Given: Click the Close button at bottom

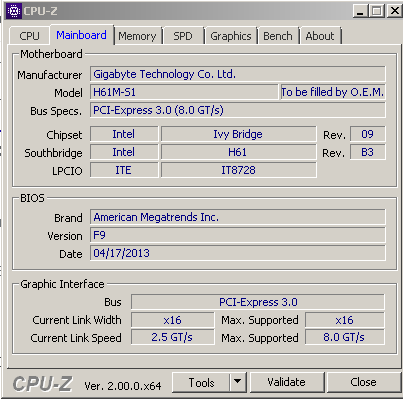Looking at the screenshot, I should pyautogui.click(x=363, y=382).
